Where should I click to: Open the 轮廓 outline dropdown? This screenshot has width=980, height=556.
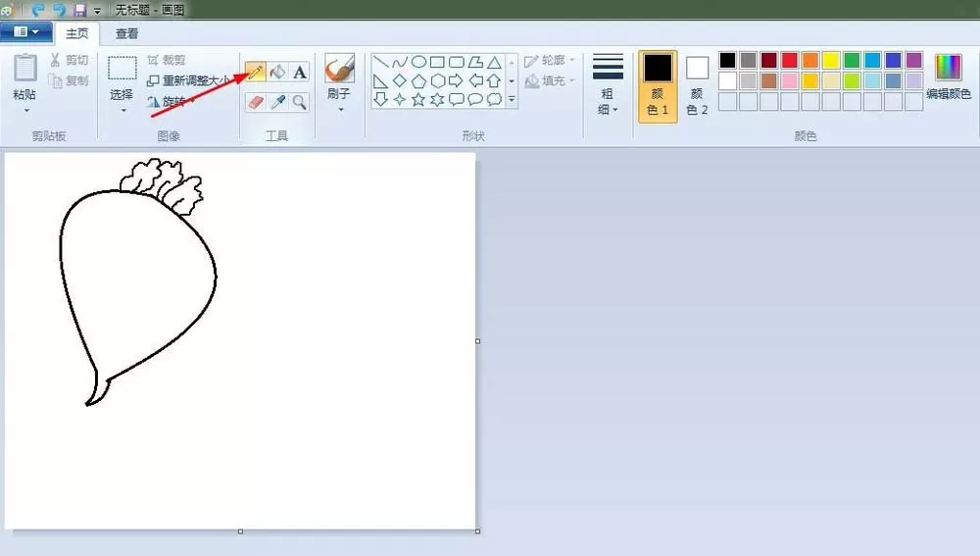pyautogui.click(x=550, y=61)
